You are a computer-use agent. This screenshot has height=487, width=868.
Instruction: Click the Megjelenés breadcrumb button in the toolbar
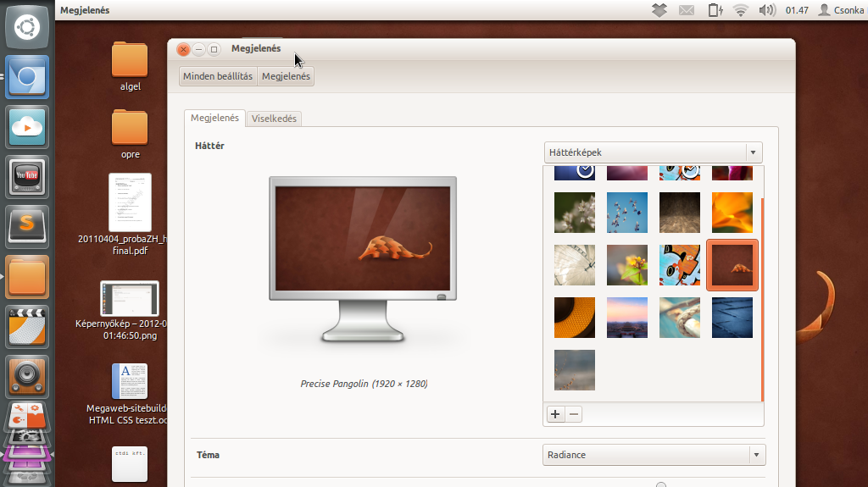[286, 76]
